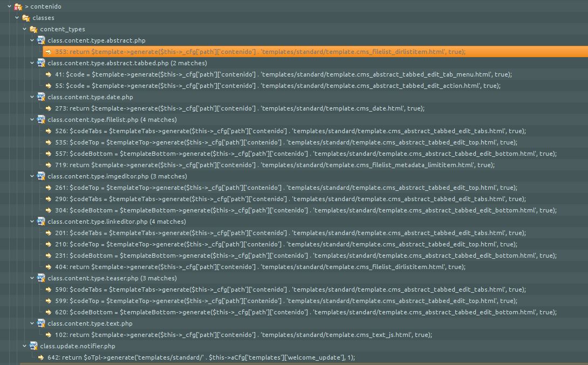Image resolution: width=588 pixels, height=365 pixels.
Task: Click the classes folder icon
Action: (26, 18)
